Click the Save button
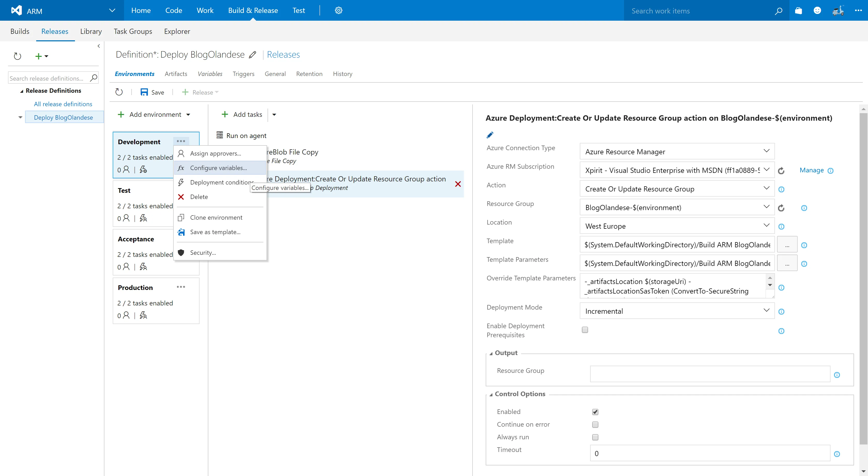868x476 pixels. (x=152, y=92)
